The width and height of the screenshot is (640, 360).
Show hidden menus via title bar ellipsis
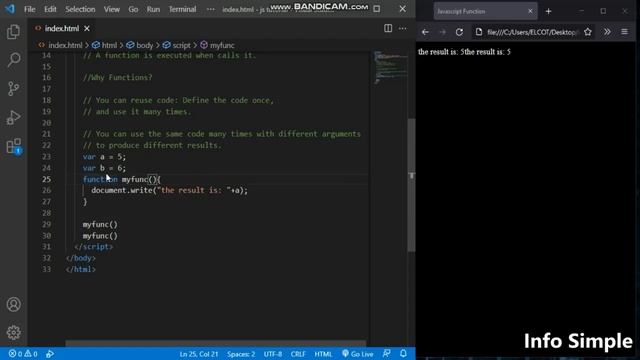(x=211, y=9)
